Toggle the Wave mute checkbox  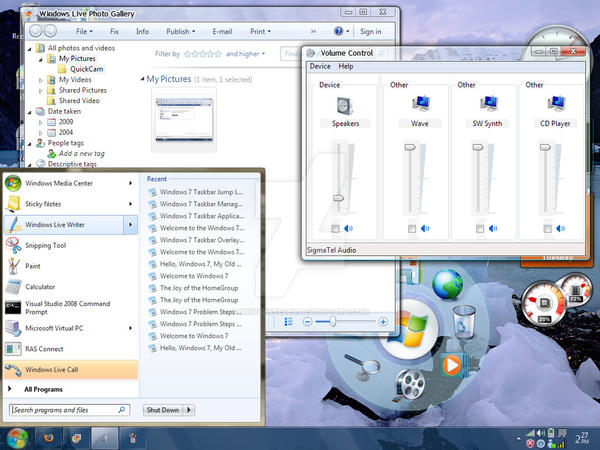tap(412, 228)
